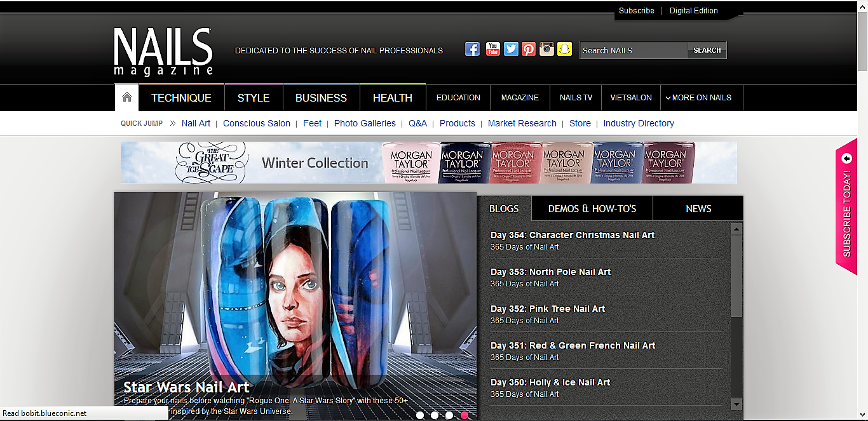Click the Search button
Viewport: 868px width, 421px height.
[x=707, y=50]
